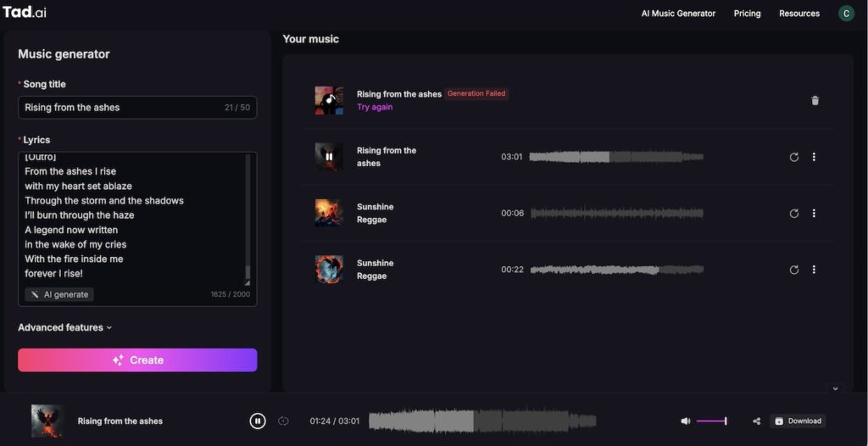868x446 pixels.
Task: Pause the song from its list thumbnail
Action: (x=329, y=157)
